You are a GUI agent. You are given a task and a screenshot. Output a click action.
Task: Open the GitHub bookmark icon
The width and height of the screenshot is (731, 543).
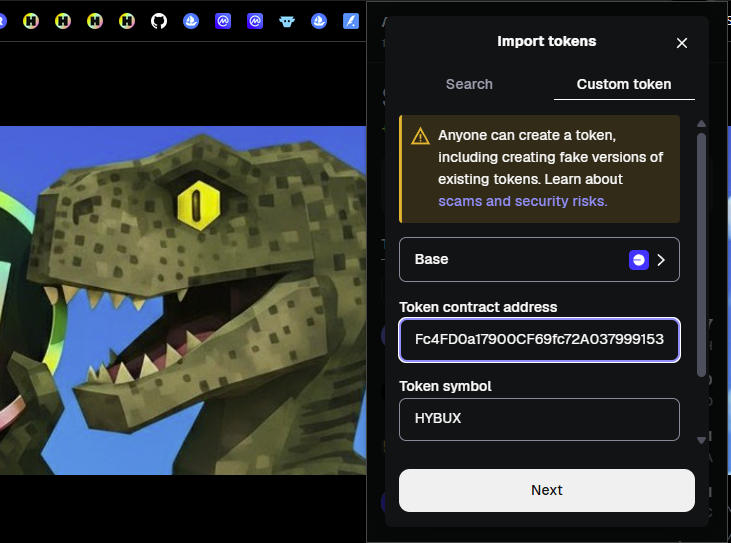coord(159,21)
